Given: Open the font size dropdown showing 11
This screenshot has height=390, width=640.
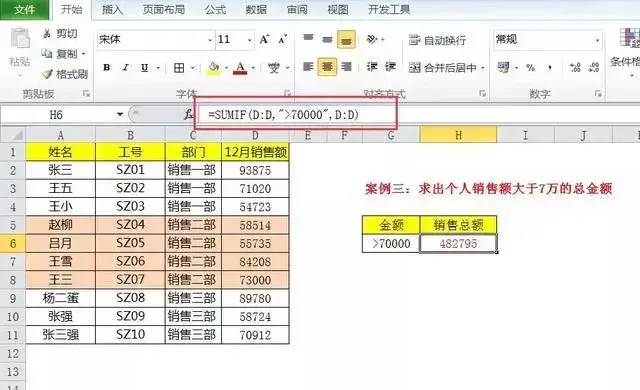Looking at the screenshot, I should 249,40.
